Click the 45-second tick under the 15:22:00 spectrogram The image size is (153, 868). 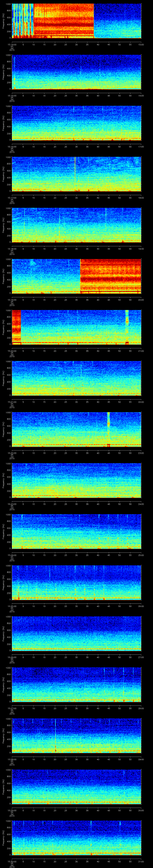click(109, 453)
